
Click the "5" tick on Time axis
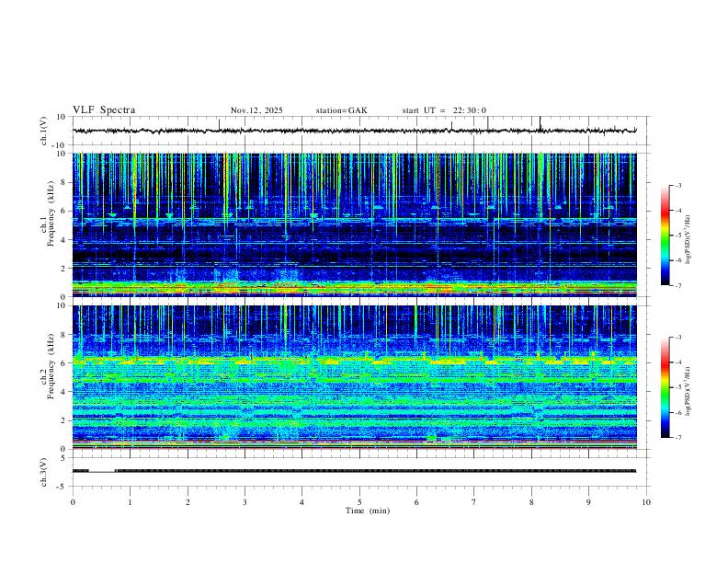[x=359, y=502]
